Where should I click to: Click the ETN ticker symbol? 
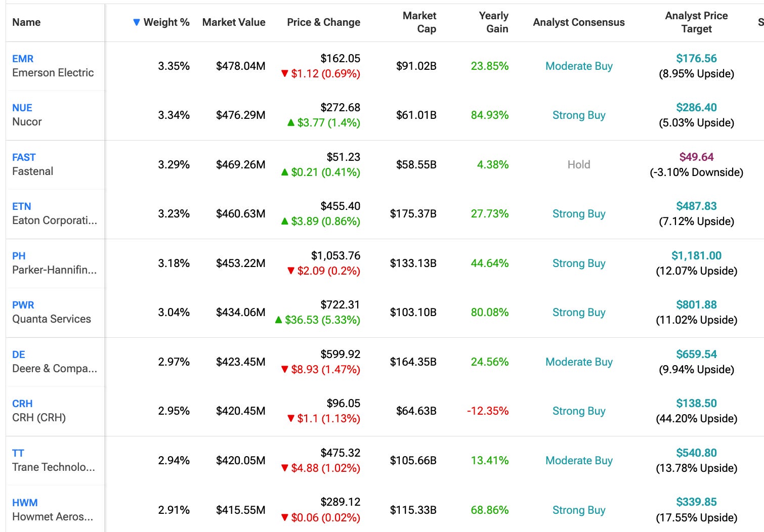22,206
